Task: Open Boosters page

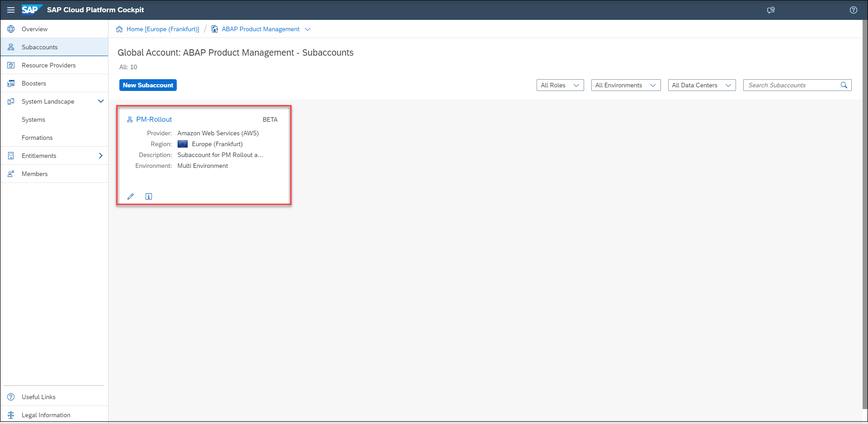Action: point(54,83)
